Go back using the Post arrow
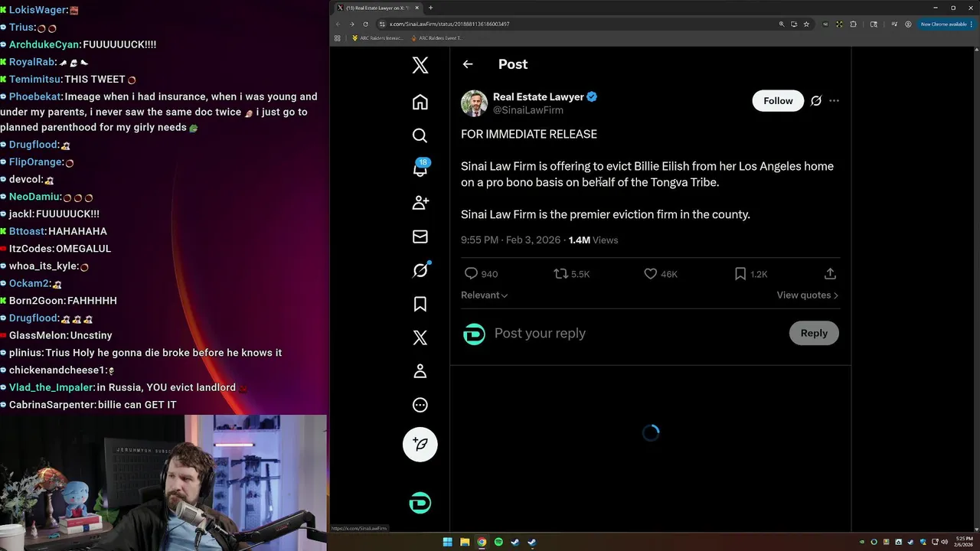The width and height of the screenshot is (980, 551). click(x=468, y=64)
